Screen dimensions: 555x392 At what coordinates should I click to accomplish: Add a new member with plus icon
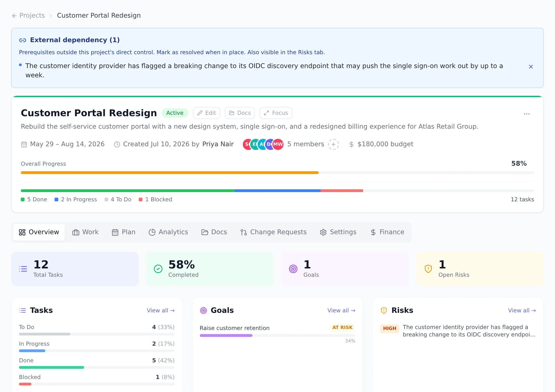click(333, 144)
